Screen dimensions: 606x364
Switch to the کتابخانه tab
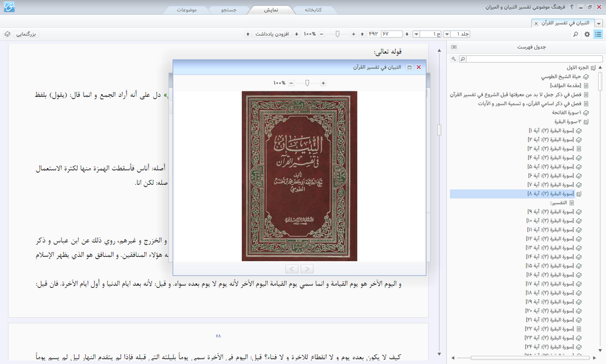point(313,10)
